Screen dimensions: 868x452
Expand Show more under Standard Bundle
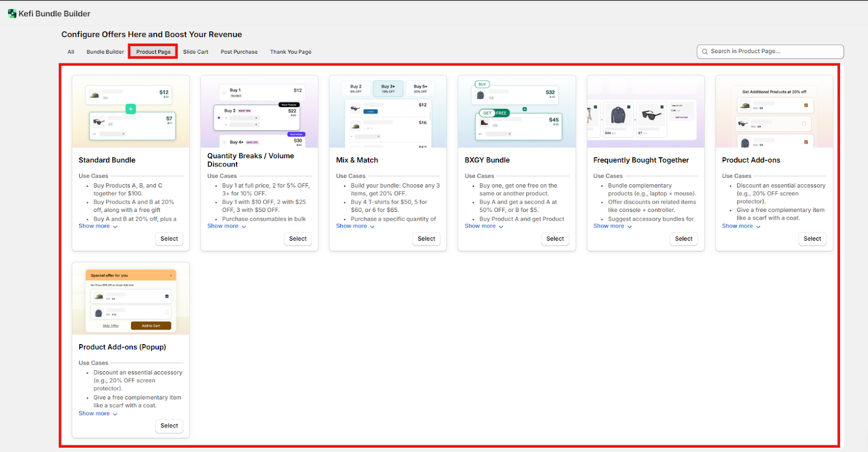98,226
